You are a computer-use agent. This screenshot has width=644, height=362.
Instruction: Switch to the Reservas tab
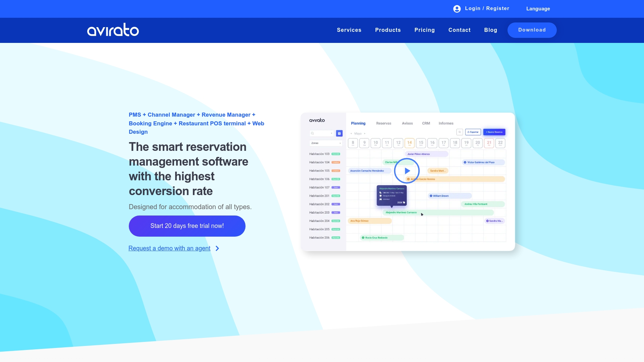pos(384,123)
